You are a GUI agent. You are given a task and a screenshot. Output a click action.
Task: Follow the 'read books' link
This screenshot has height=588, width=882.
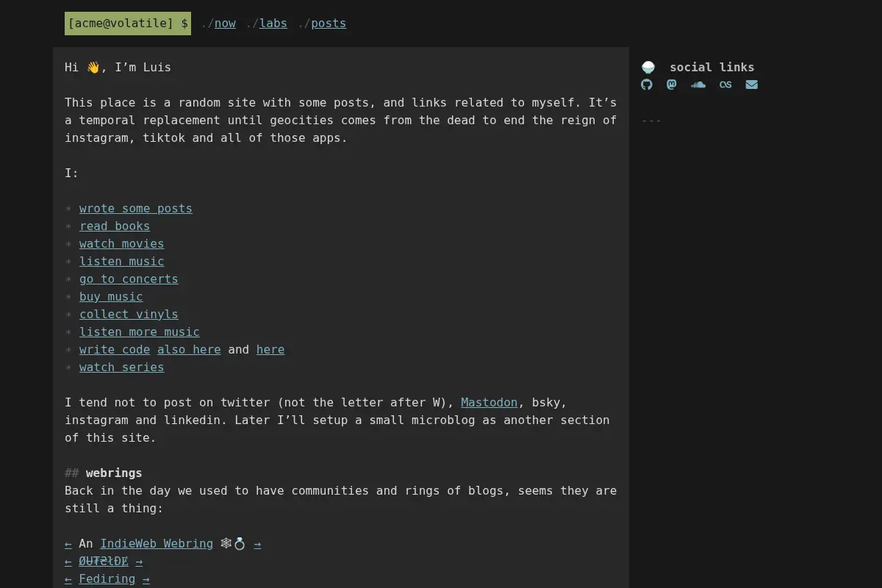tap(115, 226)
